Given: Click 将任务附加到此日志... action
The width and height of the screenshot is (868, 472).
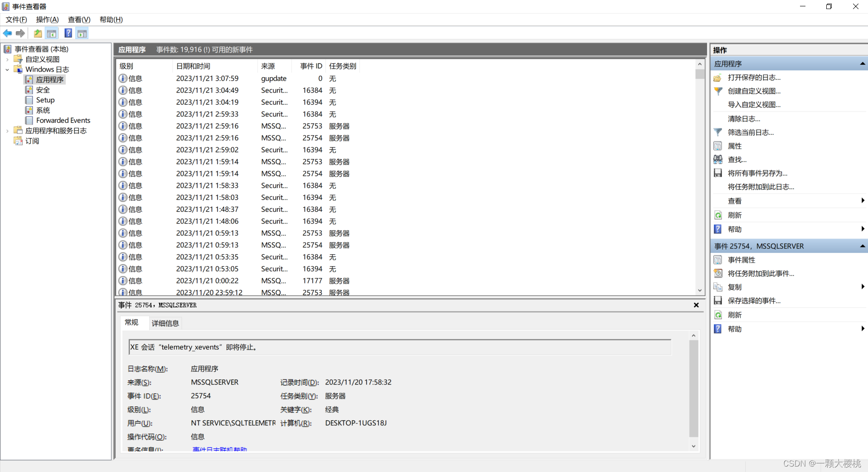Looking at the screenshot, I should pyautogui.click(x=761, y=187).
